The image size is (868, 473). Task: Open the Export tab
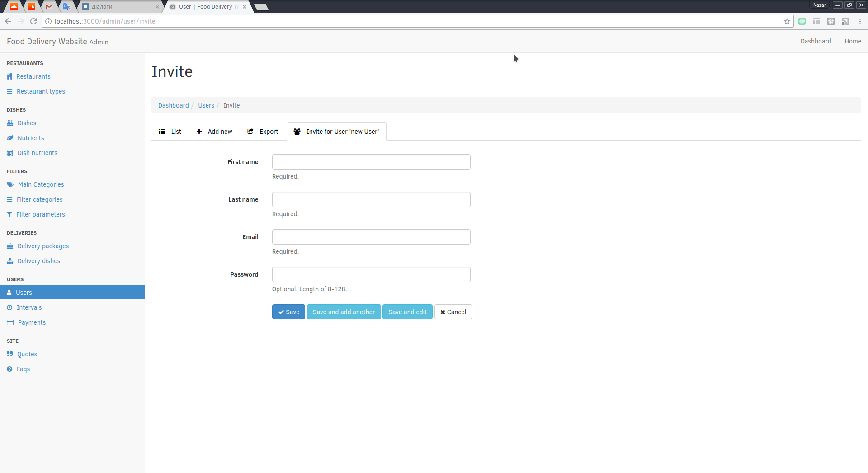[x=263, y=132]
